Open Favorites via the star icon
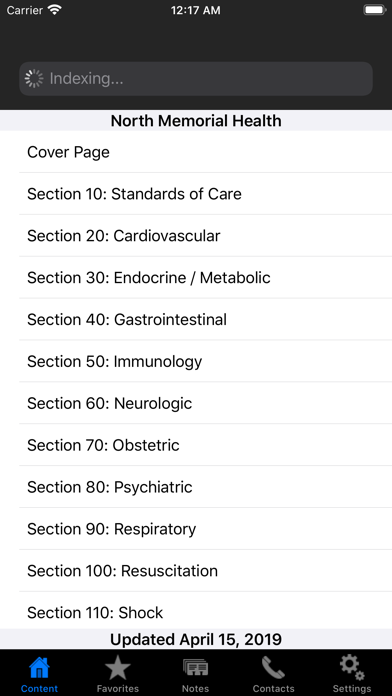 pos(118,668)
